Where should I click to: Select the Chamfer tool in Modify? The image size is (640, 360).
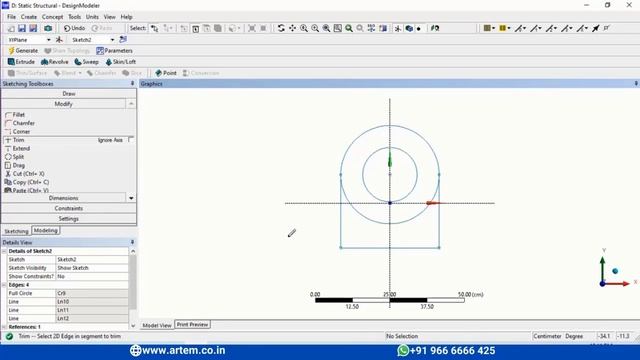click(20, 123)
